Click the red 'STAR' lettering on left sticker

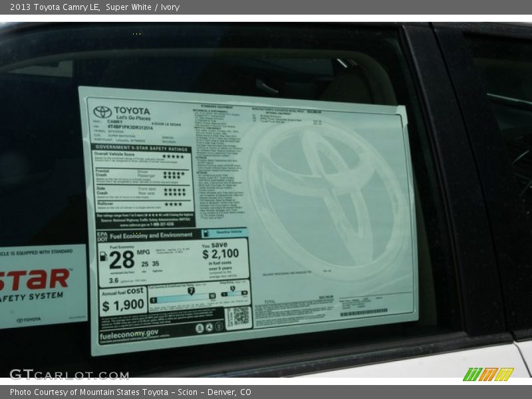coord(35,280)
